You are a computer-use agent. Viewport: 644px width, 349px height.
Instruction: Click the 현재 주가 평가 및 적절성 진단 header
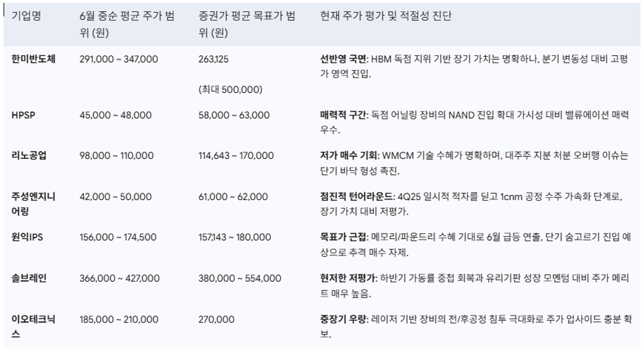pyautogui.click(x=386, y=16)
